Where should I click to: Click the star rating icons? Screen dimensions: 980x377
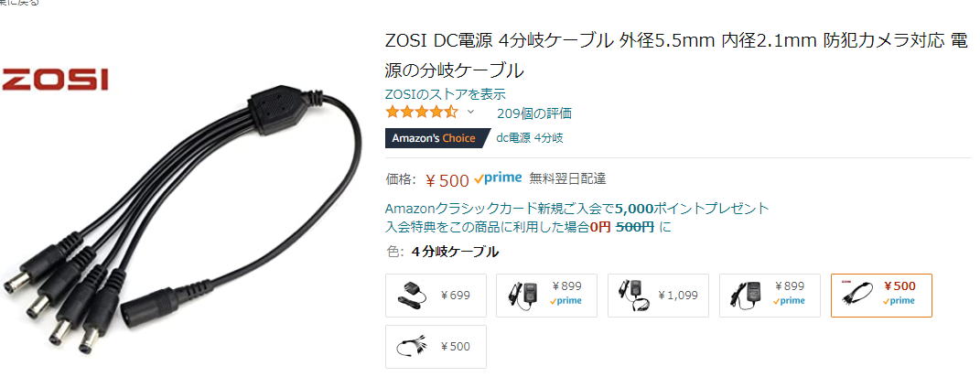point(422,113)
